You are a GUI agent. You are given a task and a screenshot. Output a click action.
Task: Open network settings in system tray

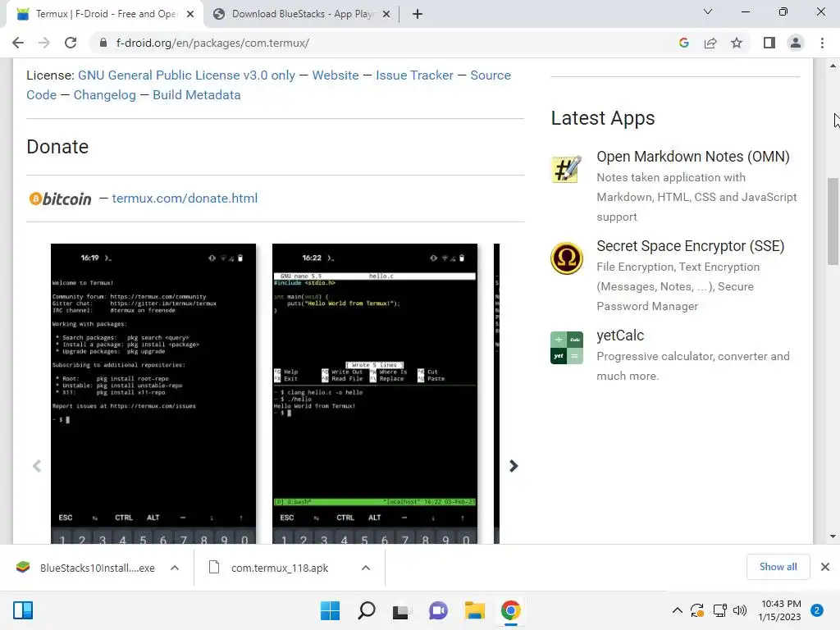719,610
